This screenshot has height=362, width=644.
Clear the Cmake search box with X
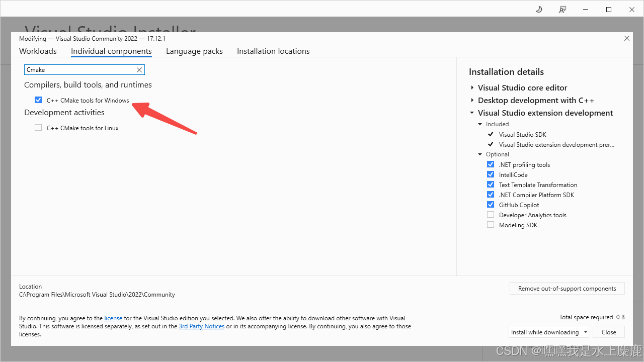tap(139, 70)
